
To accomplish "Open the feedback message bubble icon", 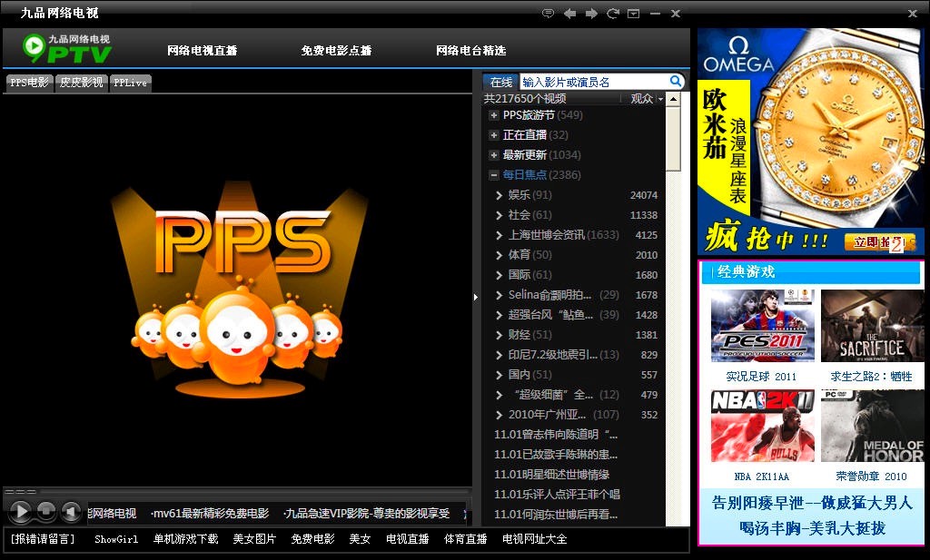I will point(548,13).
